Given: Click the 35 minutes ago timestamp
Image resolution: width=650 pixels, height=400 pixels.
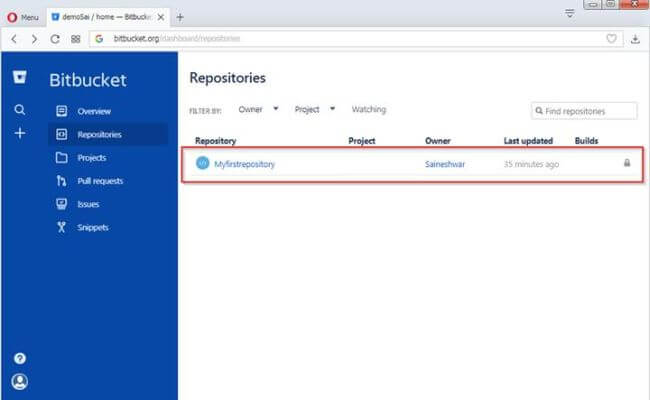Looking at the screenshot, I should [x=531, y=164].
